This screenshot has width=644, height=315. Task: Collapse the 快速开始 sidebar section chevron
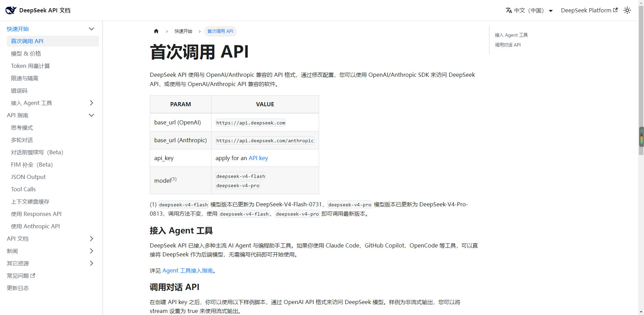point(92,29)
